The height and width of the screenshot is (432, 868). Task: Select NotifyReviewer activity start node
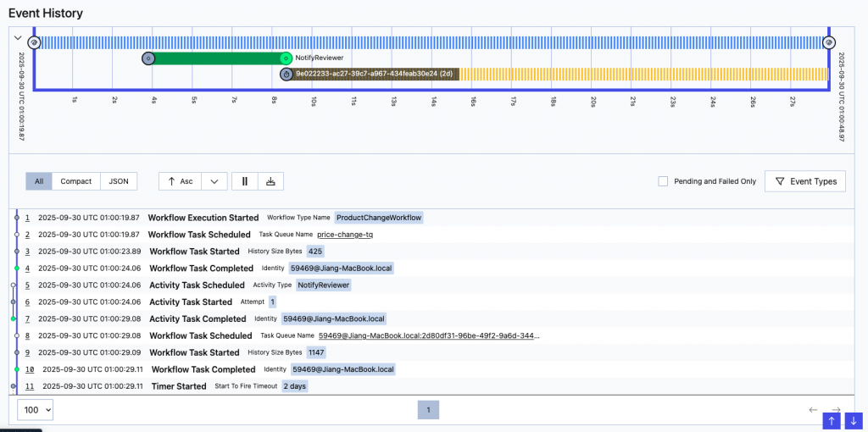[147, 58]
